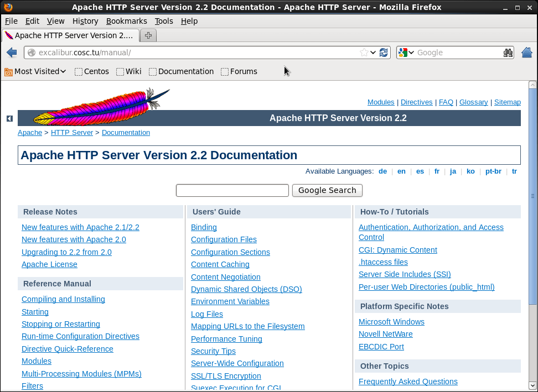Open the Tools menu
The width and height of the screenshot is (538, 392).
click(x=164, y=21)
